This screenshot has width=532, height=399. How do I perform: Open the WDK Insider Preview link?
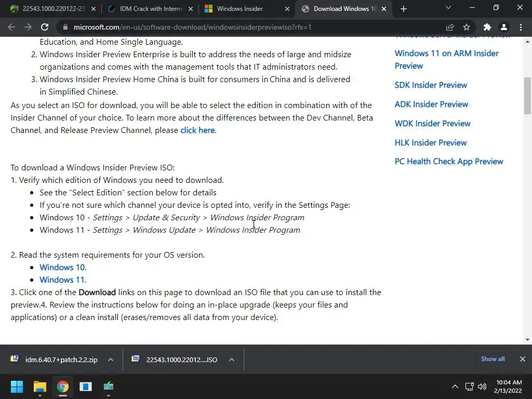(x=433, y=124)
